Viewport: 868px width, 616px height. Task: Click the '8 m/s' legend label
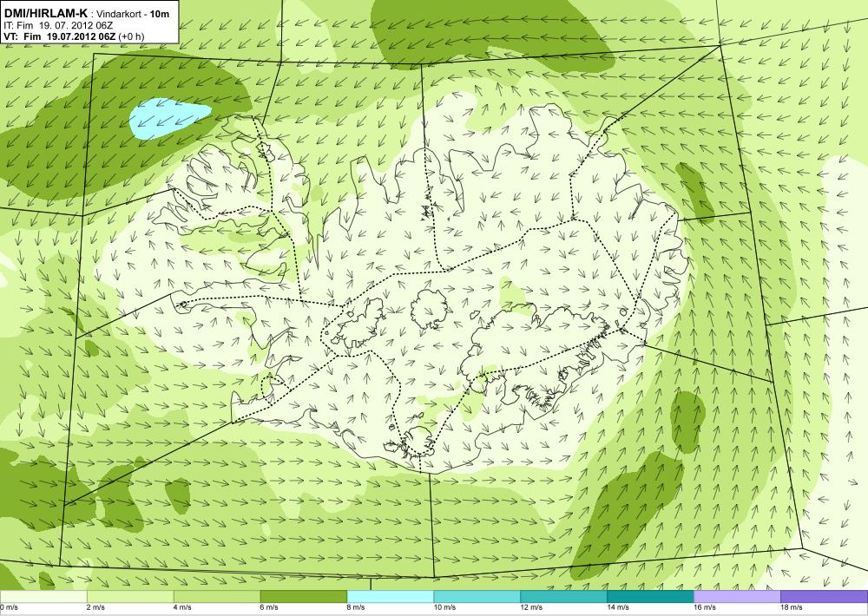356,607
